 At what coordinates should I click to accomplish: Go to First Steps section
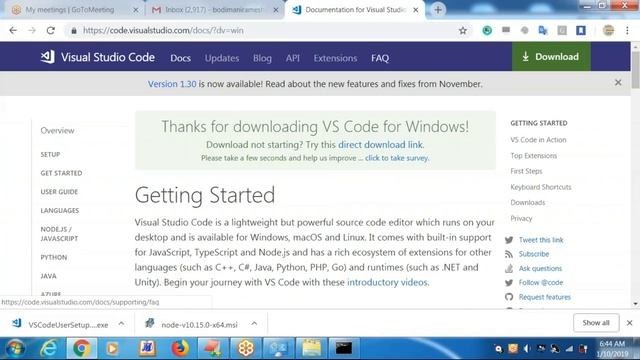[526, 171]
